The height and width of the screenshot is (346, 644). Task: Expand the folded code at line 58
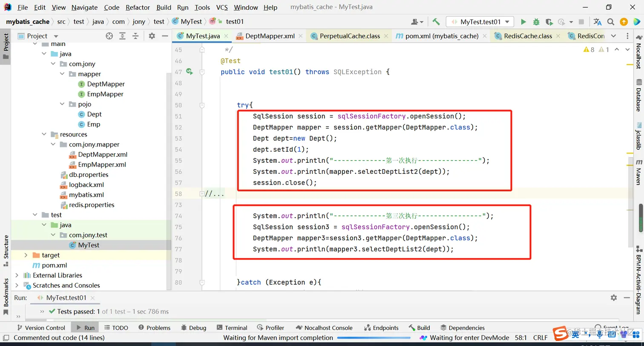(202, 194)
